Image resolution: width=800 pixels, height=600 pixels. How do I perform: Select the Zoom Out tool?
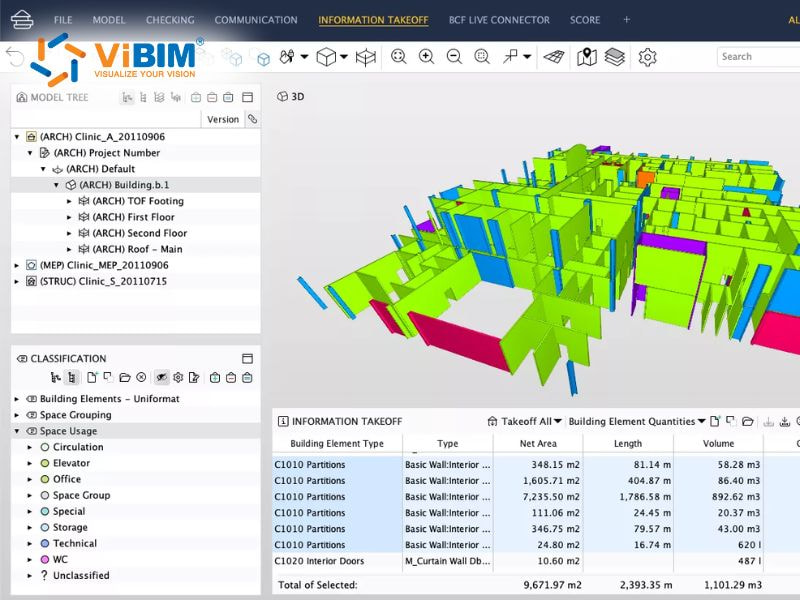coord(453,57)
